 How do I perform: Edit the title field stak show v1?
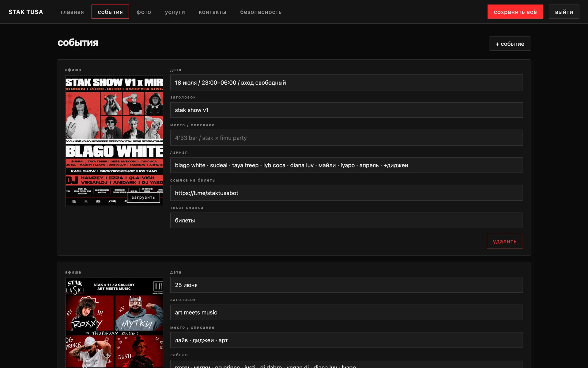pyautogui.click(x=346, y=110)
